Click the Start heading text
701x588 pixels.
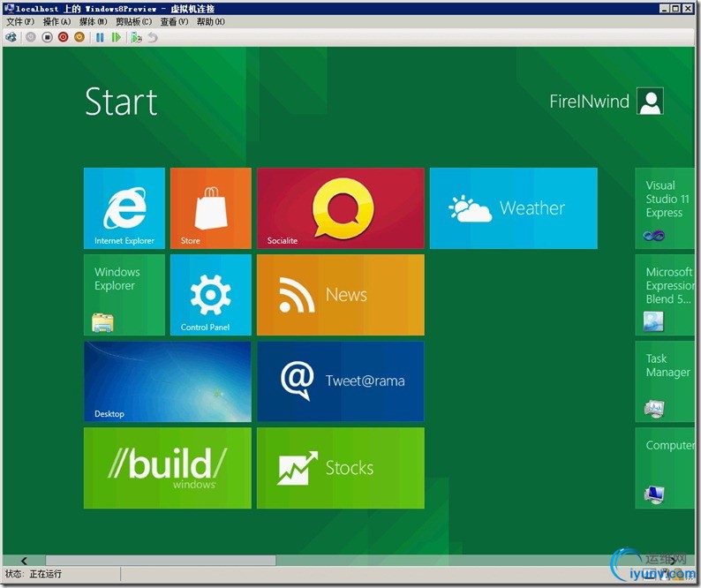coord(121,102)
